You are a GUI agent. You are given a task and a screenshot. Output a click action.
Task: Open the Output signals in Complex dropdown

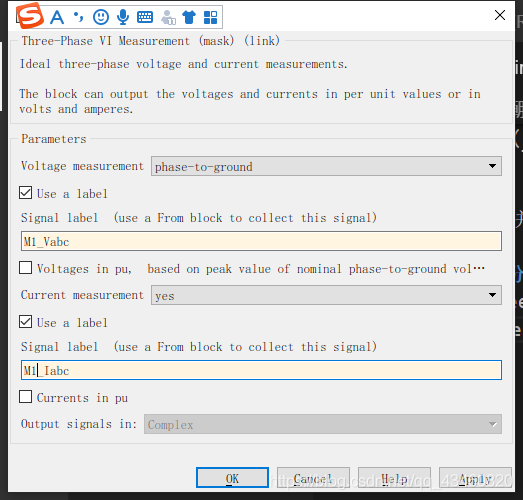click(323, 424)
